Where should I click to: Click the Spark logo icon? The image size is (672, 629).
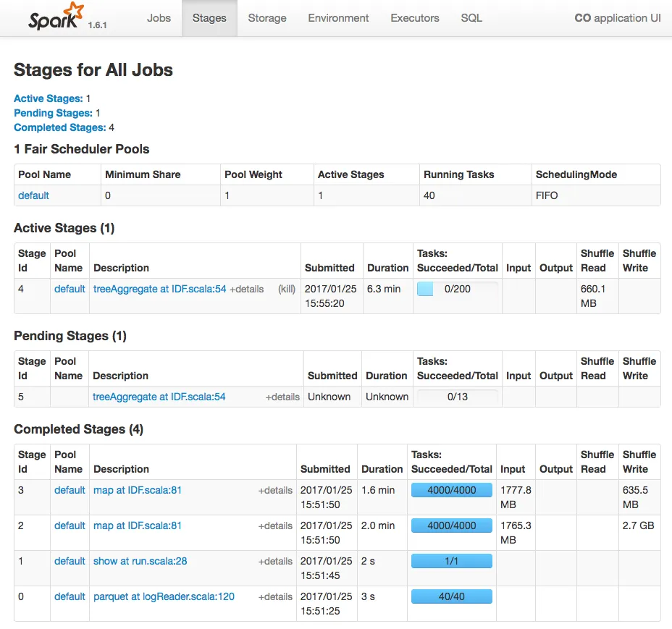pyautogui.click(x=55, y=16)
